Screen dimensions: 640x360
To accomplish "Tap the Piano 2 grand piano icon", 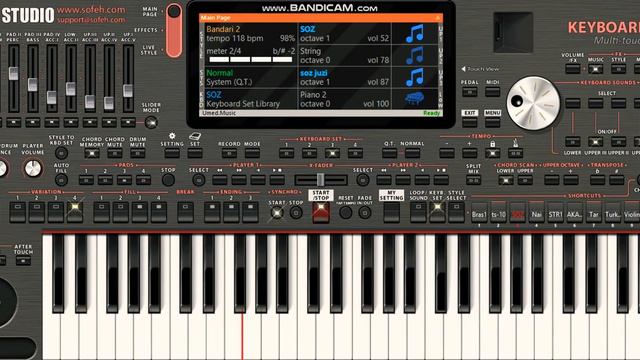I will [x=415, y=99].
